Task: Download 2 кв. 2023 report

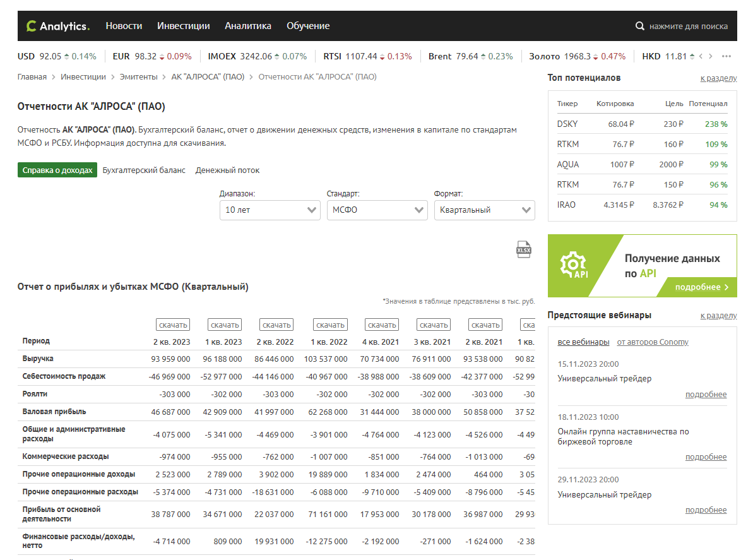Action: tap(173, 325)
